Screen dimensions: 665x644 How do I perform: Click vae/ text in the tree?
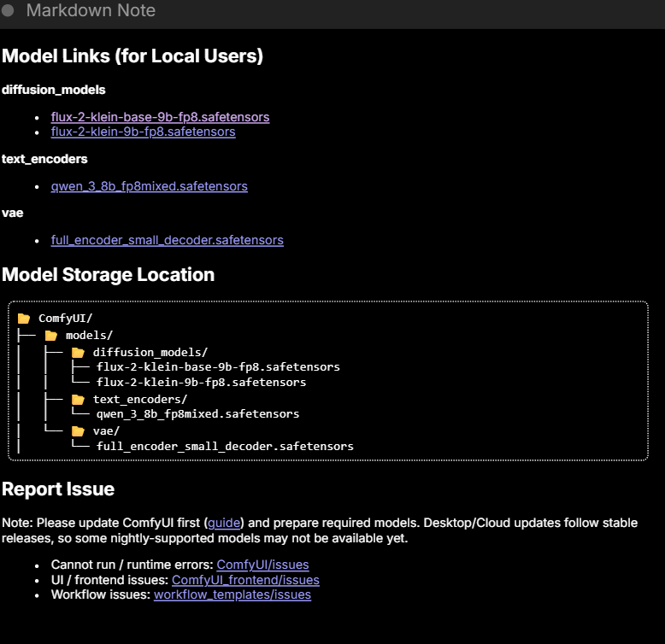(106, 430)
